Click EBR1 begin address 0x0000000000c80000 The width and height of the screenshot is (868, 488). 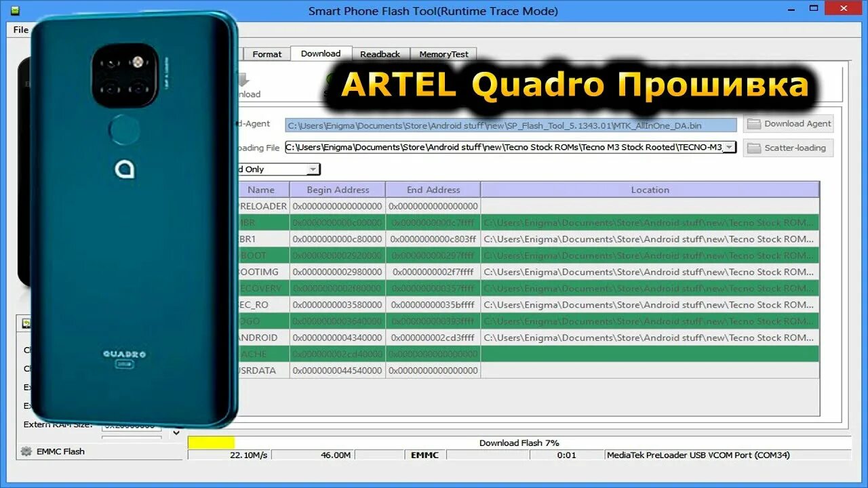pos(338,239)
